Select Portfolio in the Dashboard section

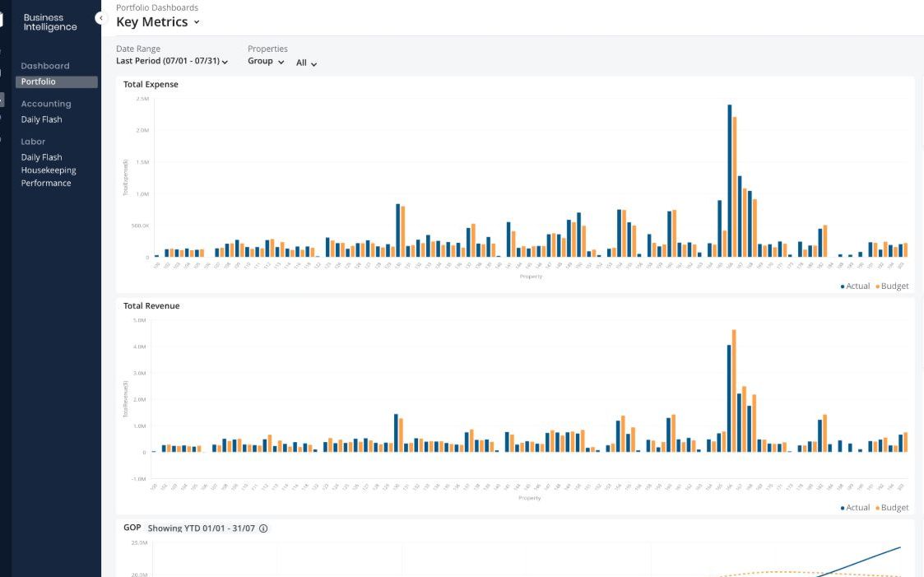(56, 82)
